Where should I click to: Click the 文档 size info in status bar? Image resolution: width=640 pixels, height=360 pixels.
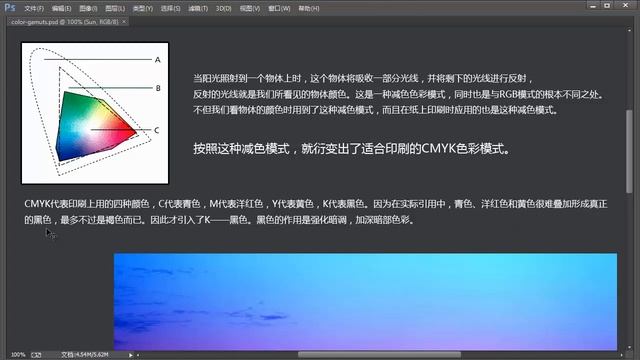pyautogui.click(x=84, y=355)
